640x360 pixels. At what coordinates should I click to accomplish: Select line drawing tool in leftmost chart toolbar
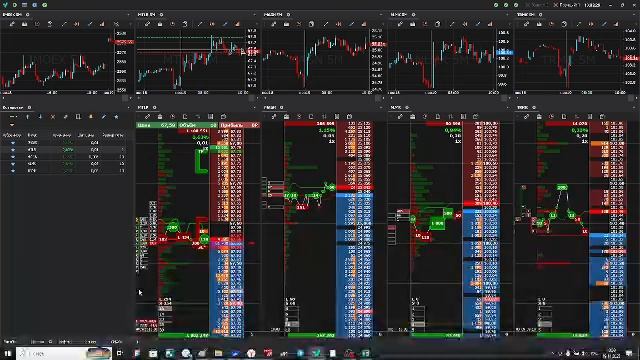coord(64,24)
